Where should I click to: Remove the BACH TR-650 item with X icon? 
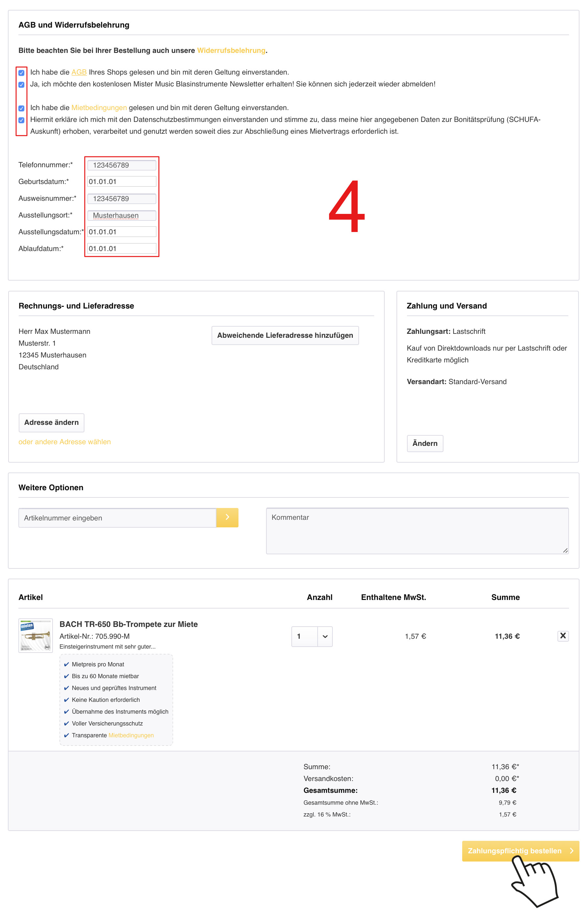point(562,636)
